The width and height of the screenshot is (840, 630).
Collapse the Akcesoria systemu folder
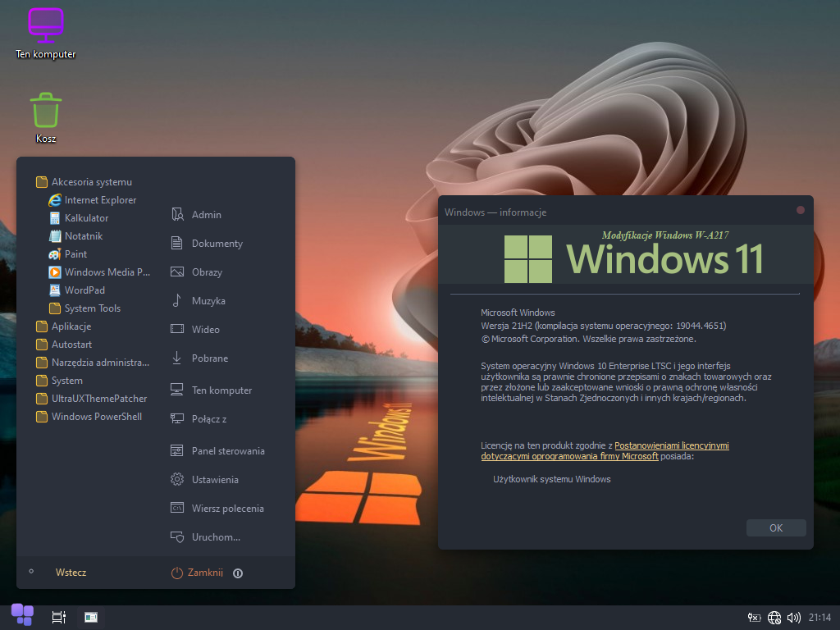[91, 182]
